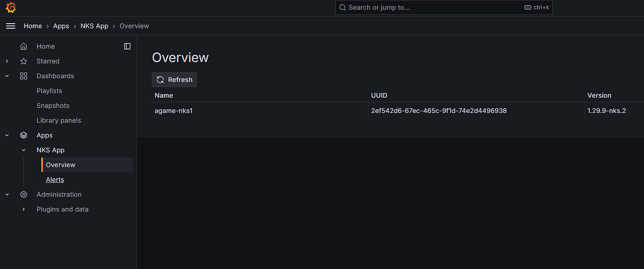Select the agame-nks1 cluster row
This screenshot has height=269, width=644.
tap(390, 110)
